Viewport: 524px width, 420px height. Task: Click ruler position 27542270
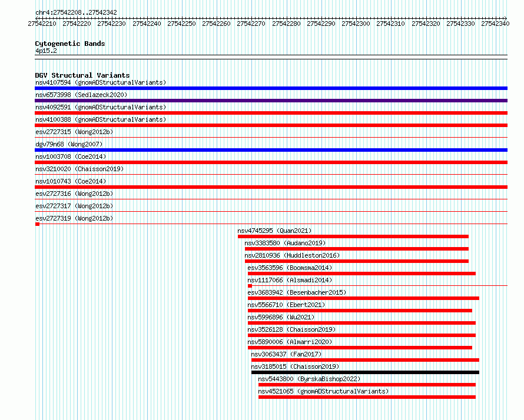[x=251, y=24]
